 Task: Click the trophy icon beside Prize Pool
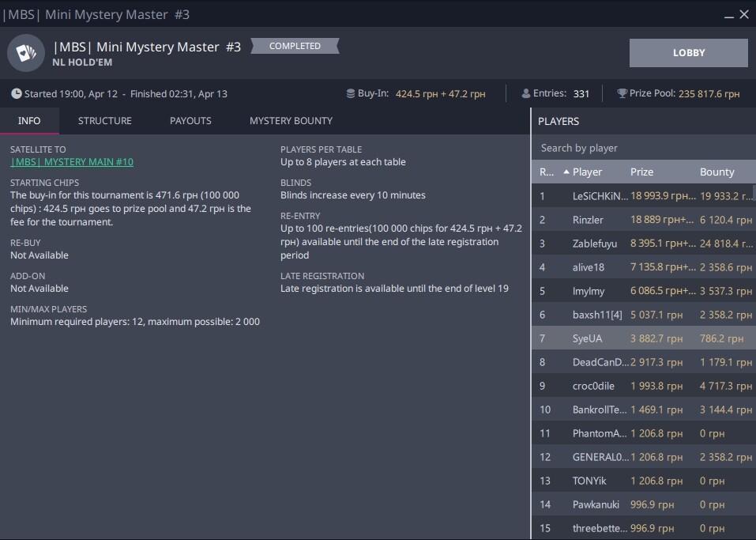point(622,93)
